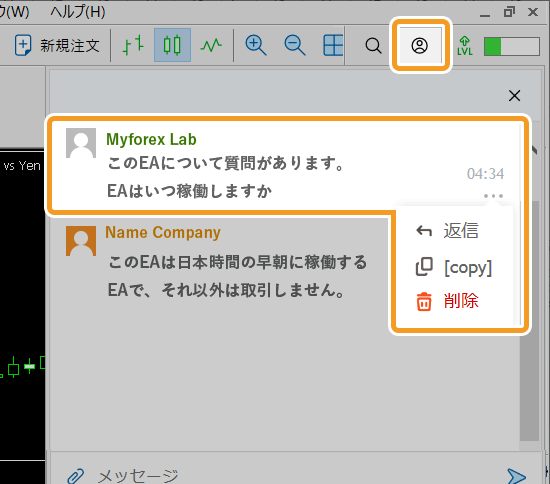Click the Myforex Lab avatar
The height and width of the screenshot is (484, 550).
(81, 143)
